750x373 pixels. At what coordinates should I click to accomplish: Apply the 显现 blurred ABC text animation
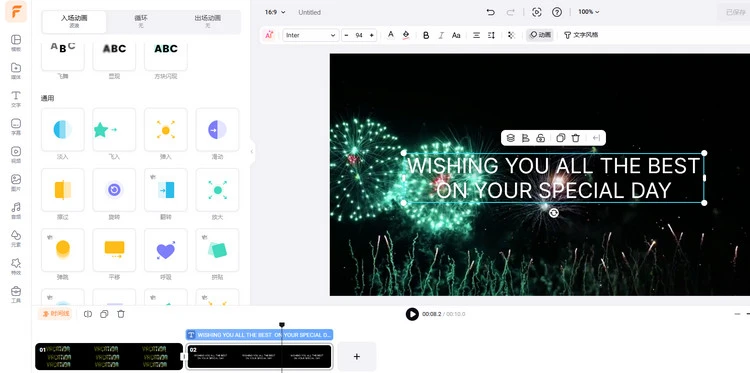pyautogui.click(x=114, y=56)
